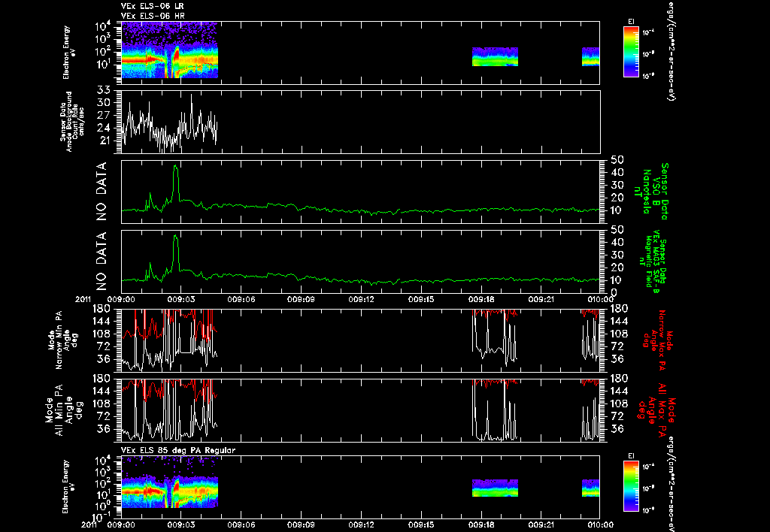Viewport: 770px width, 532px height.
Task: Click the peak in MAG3 SAF-B magnetic field panel
Action: pos(176,237)
